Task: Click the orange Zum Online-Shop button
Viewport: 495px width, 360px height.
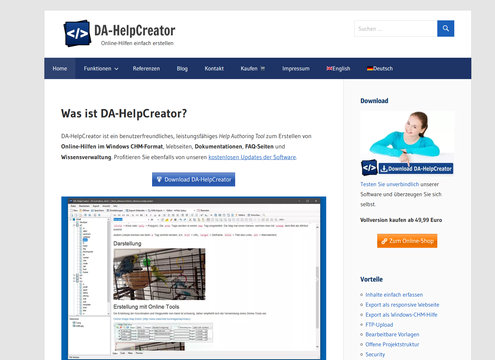Action: tap(407, 241)
